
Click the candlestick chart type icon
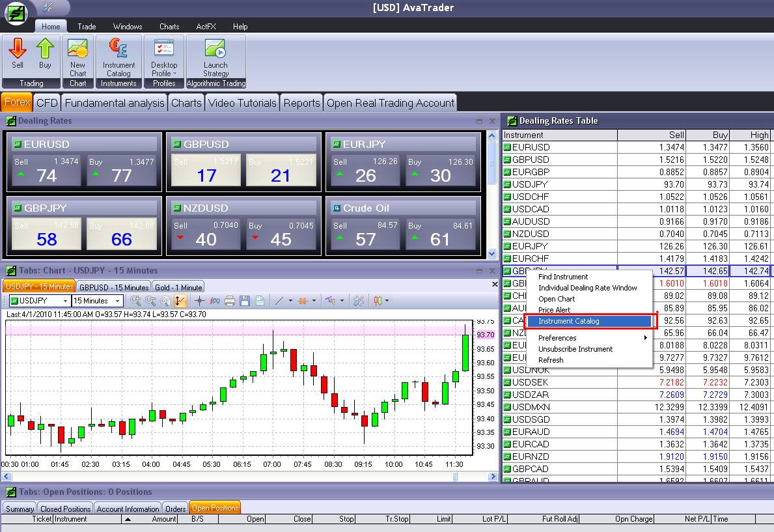point(378,300)
